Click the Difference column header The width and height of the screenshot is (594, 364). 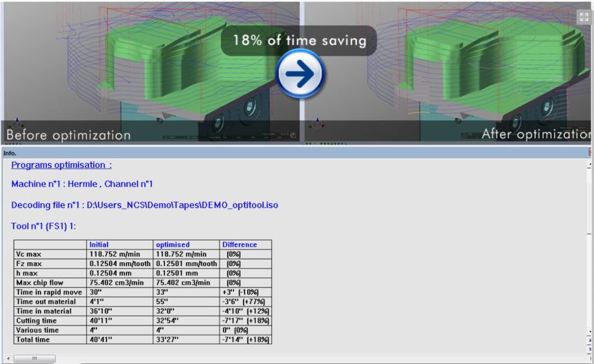(239, 245)
